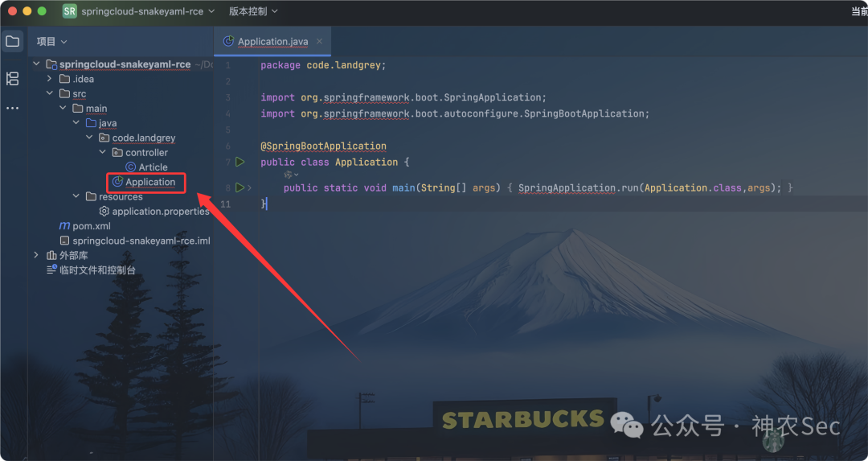Click the code.landgrey package icon
This screenshot has height=461, width=868.
pos(104,138)
